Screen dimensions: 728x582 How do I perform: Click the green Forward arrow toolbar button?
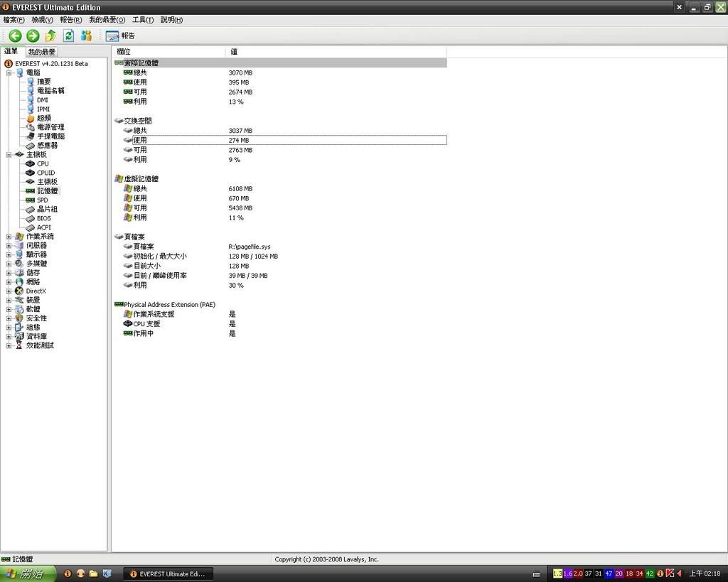point(33,36)
